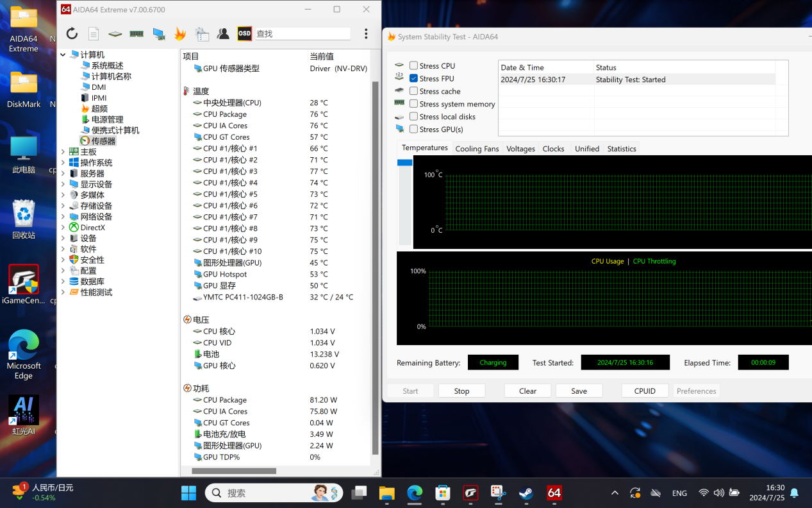Expand the 主板 tree node

point(63,152)
